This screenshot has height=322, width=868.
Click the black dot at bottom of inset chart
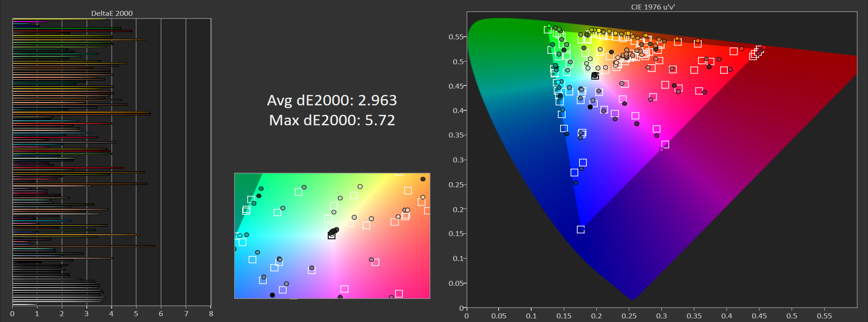272,295
